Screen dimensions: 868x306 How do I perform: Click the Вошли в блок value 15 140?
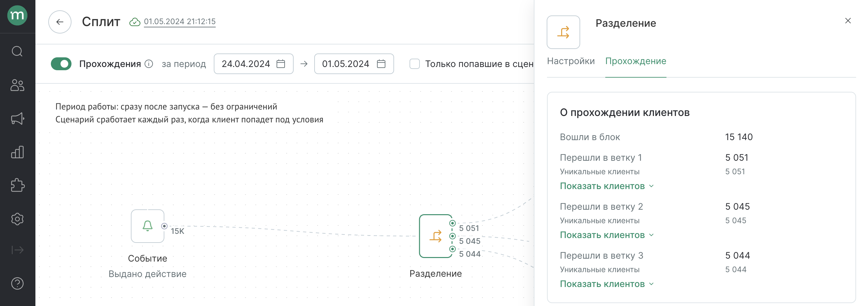[739, 137]
